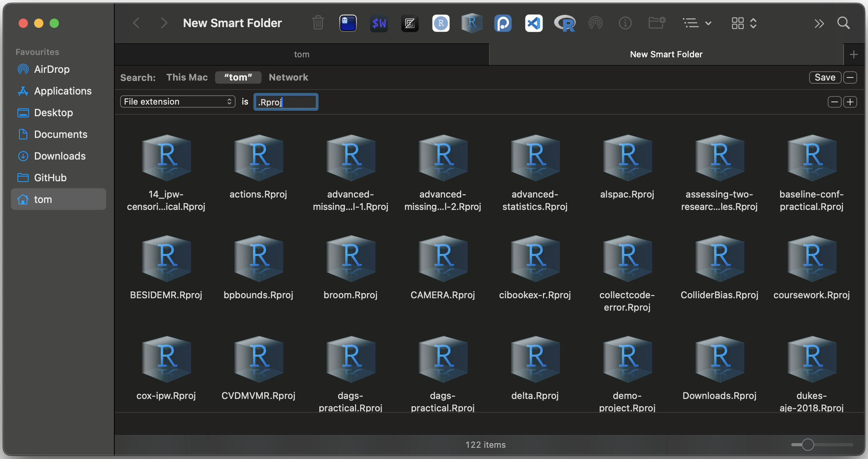Select the Downloads.Rproj file icon
The height and width of the screenshot is (459, 868).
pos(720,359)
